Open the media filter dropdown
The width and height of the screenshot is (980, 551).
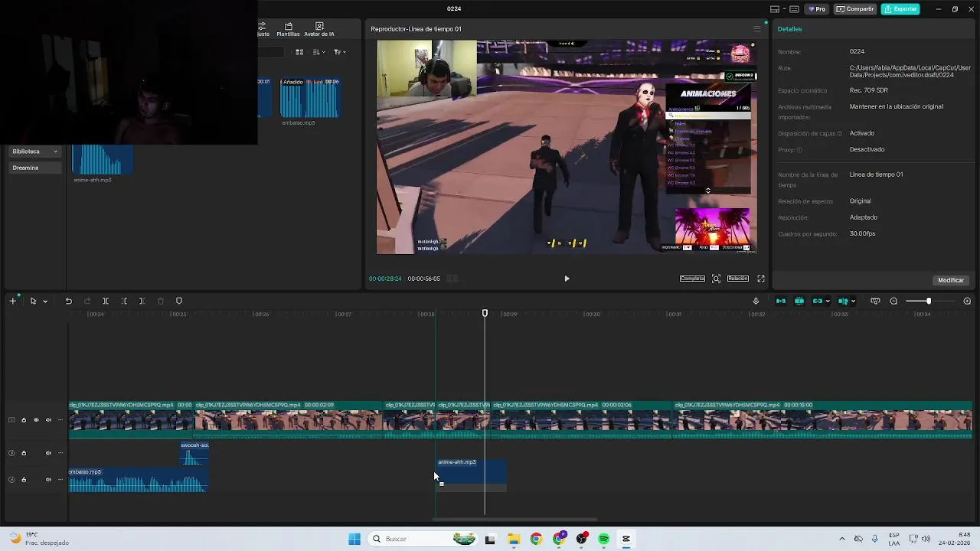coord(340,52)
